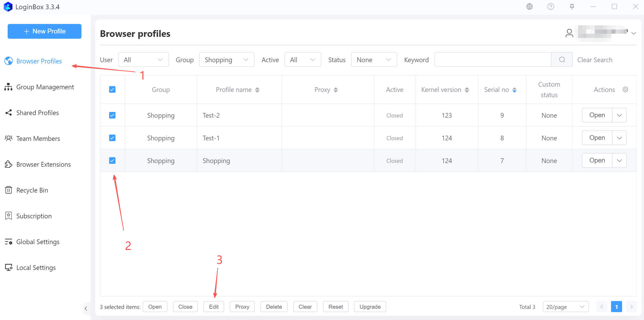644x320 pixels.
Task: Open the Recycle Bin sidebar item
Action: [x=32, y=190]
